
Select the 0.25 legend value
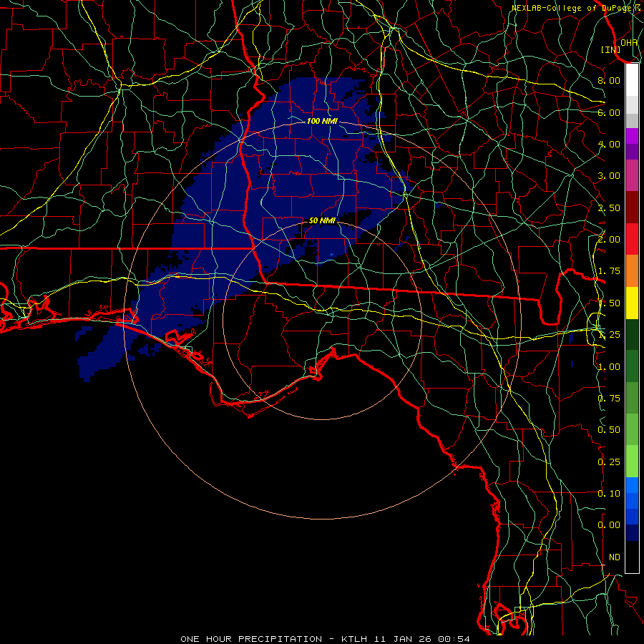pos(609,462)
